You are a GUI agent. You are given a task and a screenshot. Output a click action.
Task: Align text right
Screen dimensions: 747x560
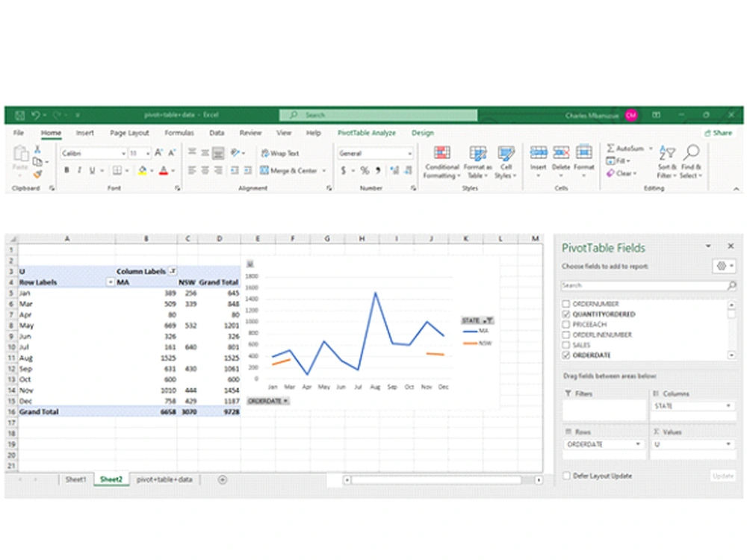(x=218, y=170)
